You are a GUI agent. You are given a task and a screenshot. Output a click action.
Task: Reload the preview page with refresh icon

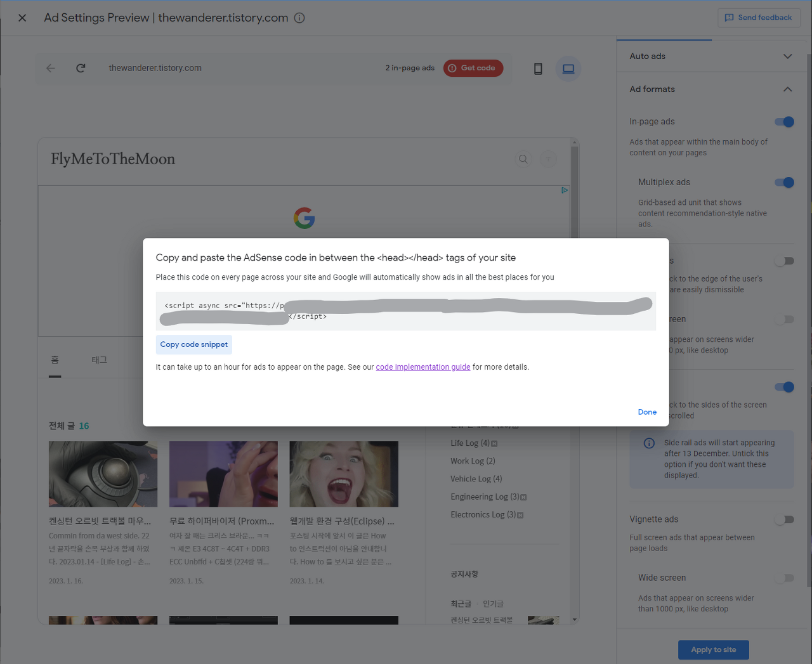81,68
